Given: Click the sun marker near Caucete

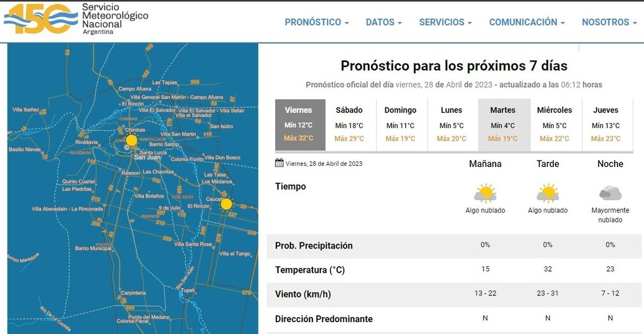Looking at the screenshot, I should [x=226, y=204].
